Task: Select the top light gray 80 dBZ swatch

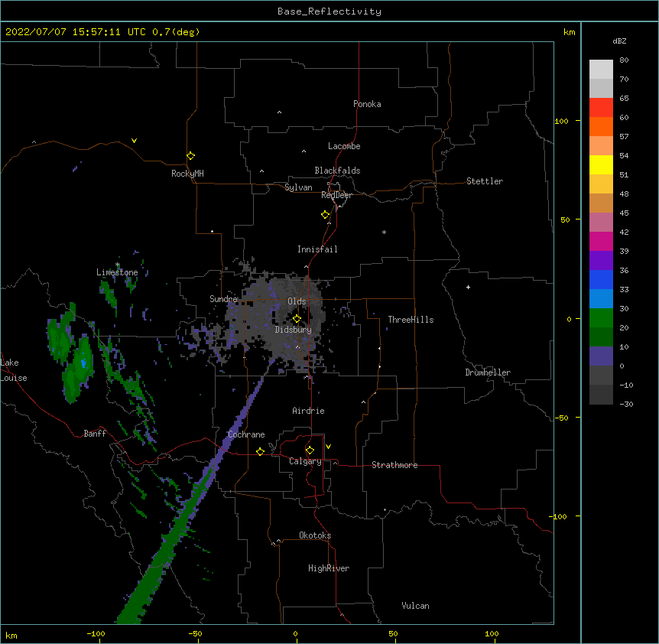Action: pos(601,70)
